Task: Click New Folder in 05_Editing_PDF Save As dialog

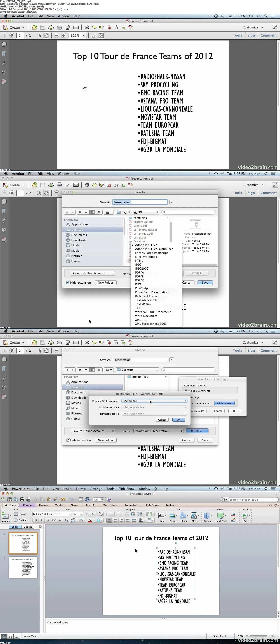Action: 105,283
